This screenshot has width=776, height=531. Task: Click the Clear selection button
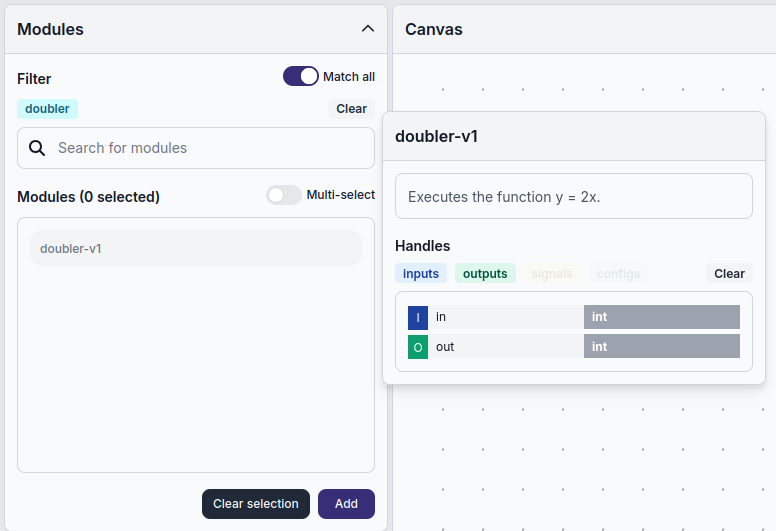point(256,504)
